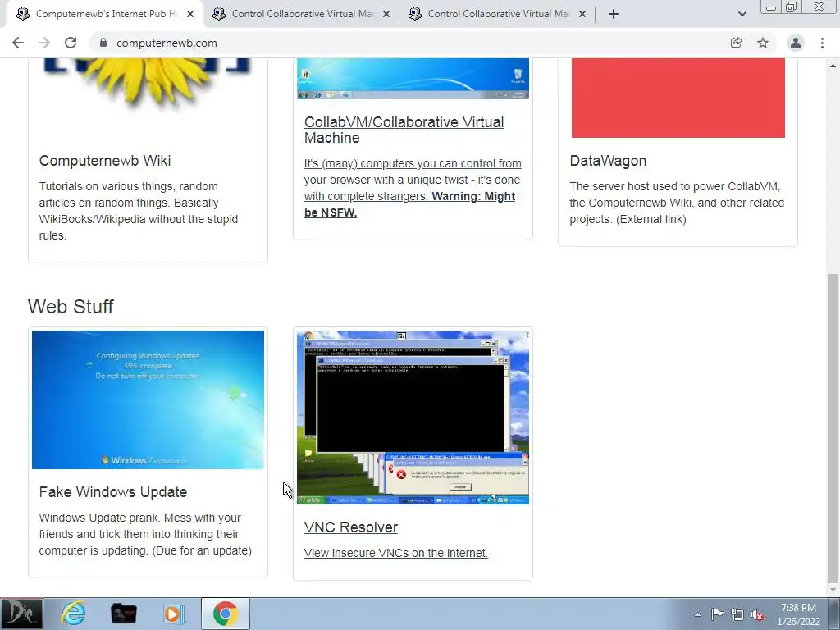Click the scrollbar down arrow

click(x=833, y=589)
